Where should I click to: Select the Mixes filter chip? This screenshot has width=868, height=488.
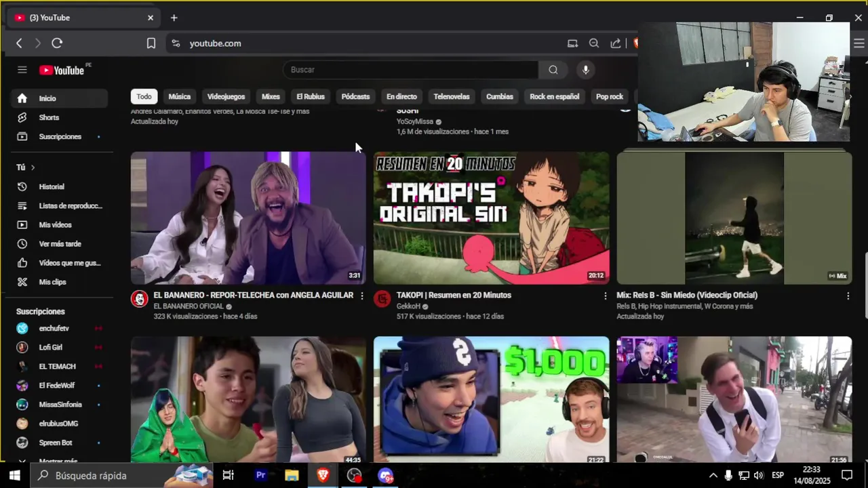(271, 96)
